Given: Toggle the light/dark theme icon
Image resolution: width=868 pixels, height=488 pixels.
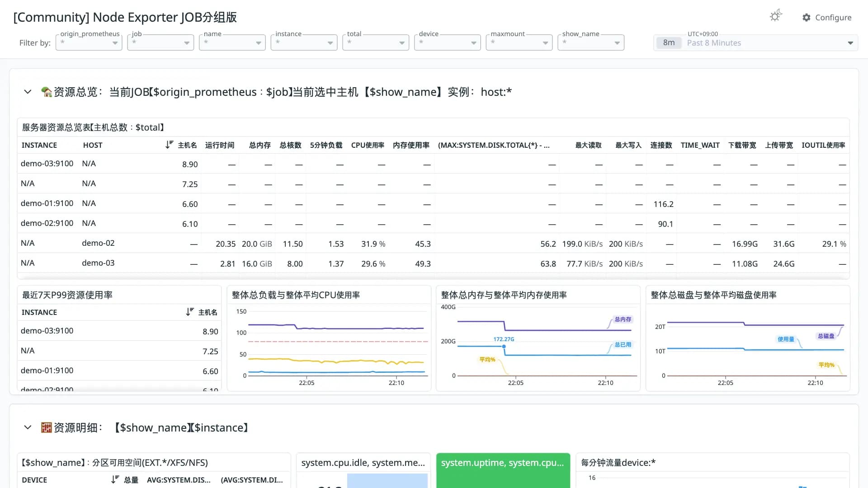Looking at the screenshot, I should pos(776,16).
